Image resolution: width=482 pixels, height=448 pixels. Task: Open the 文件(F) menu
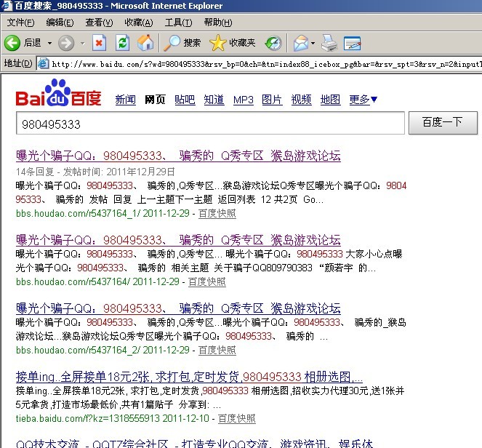[x=20, y=23]
